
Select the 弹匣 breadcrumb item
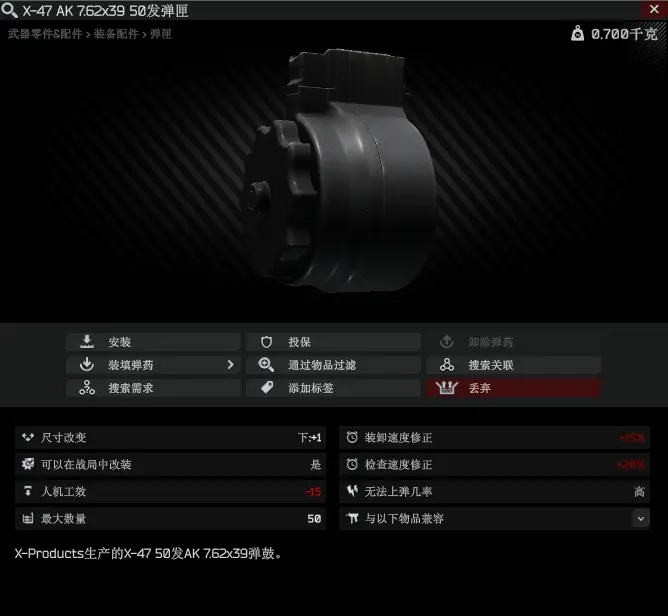pos(161,34)
